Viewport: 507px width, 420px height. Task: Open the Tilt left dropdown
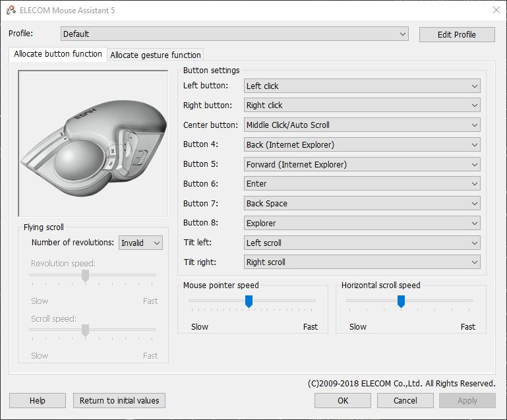point(362,243)
